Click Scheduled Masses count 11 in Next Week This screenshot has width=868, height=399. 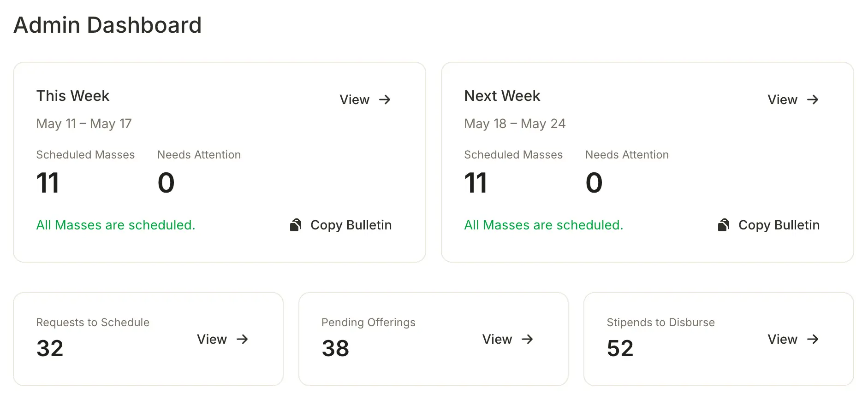coord(476,183)
